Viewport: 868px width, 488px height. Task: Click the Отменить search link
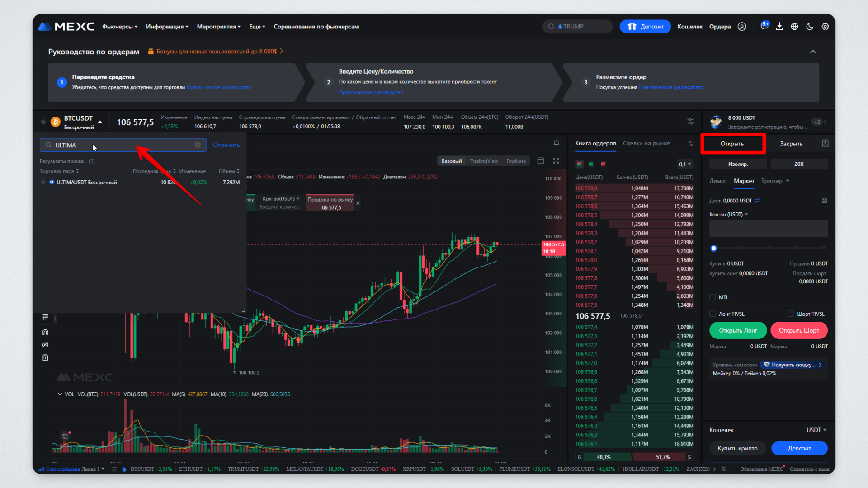pyautogui.click(x=226, y=145)
